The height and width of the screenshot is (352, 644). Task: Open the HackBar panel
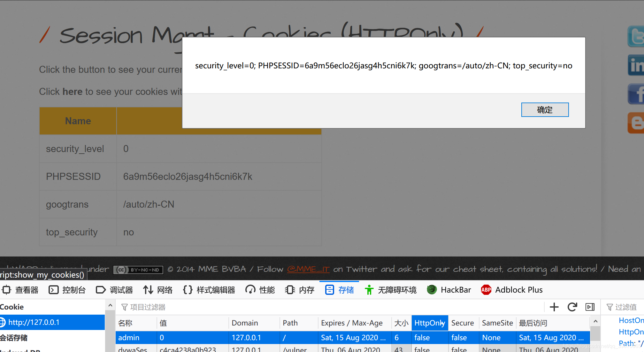click(449, 290)
